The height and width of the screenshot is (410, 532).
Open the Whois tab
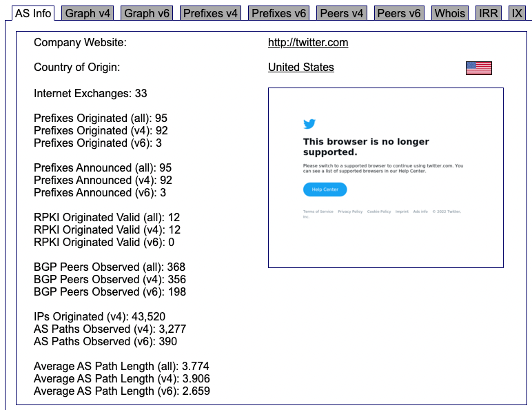coord(450,13)
